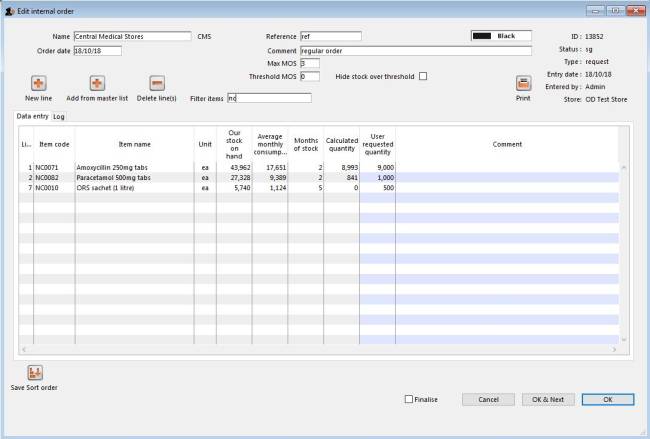Image resolution: width=650 pixels, height=439 pixels.
Task: Select the Data entry tab
Action: 33,117
